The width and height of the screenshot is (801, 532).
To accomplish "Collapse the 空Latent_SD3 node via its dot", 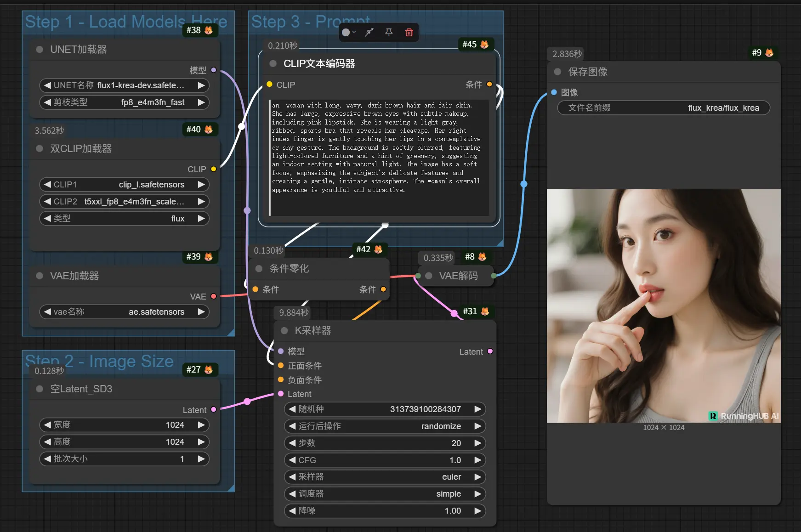I will tap(40, 389).
